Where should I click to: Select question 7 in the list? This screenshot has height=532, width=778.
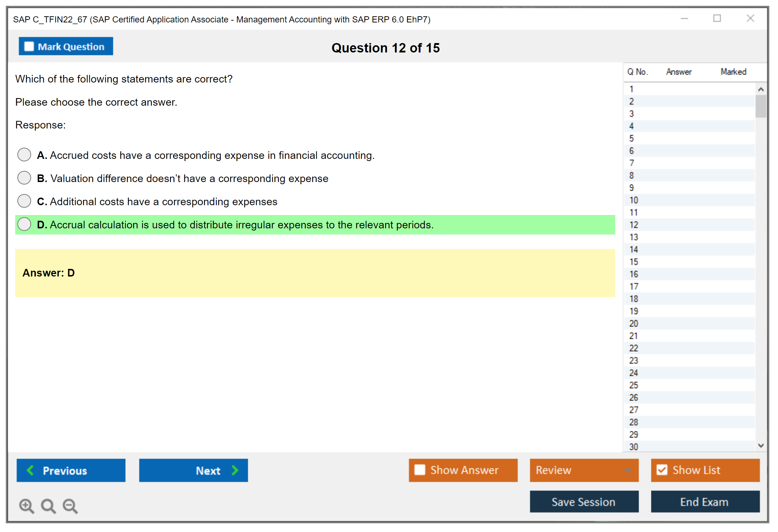coord(631,163)
